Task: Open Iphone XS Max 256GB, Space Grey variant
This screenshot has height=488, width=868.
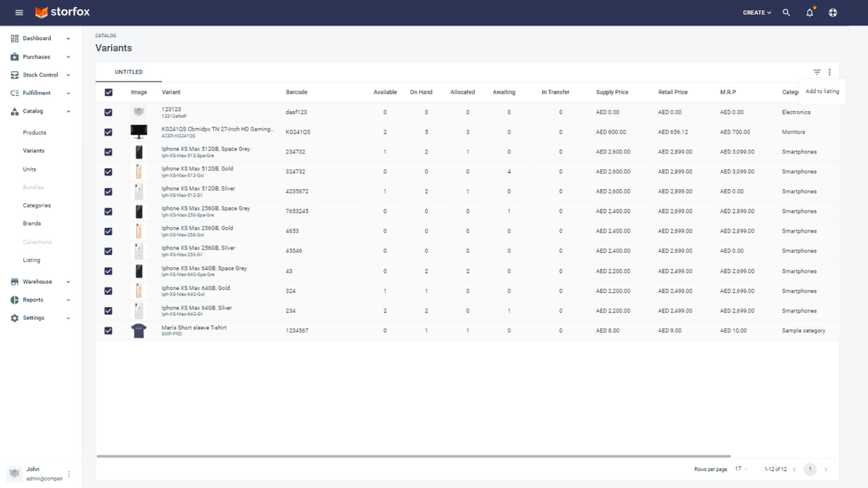Action: pyautogui.click(x=205, y=209)
